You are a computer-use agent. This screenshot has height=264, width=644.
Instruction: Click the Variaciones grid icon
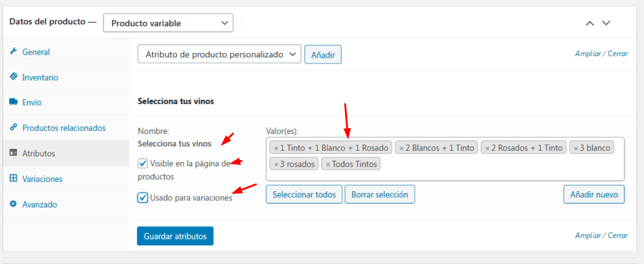(13, 178)
